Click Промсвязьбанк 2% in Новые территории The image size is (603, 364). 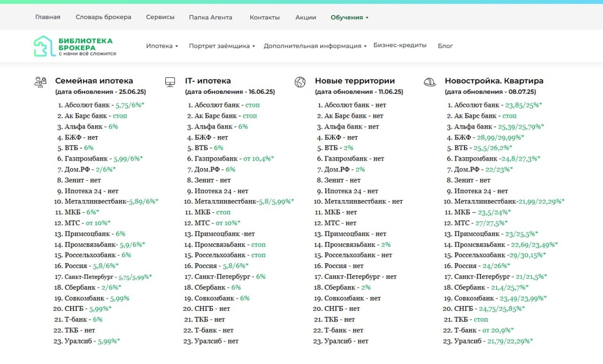tap(386, 245)
